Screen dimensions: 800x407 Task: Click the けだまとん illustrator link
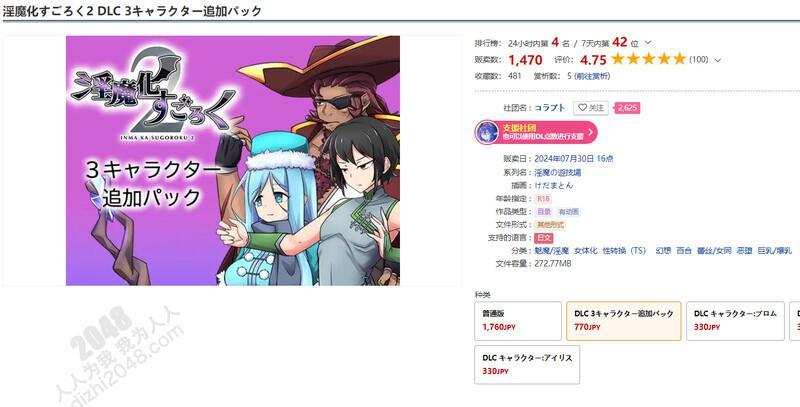(x=554, y=186)
